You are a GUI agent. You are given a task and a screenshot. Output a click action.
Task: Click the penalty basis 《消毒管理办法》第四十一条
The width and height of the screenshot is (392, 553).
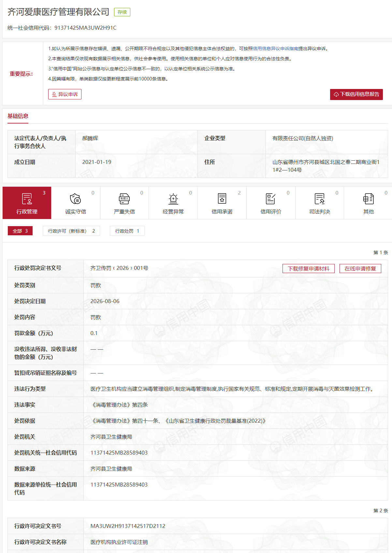pyautogui.click(x=124, y=421)
